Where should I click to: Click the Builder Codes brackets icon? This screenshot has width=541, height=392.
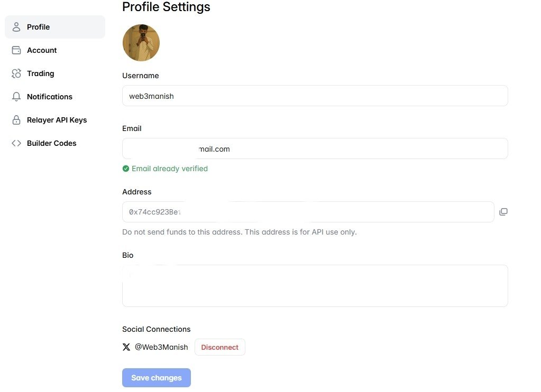16,143
